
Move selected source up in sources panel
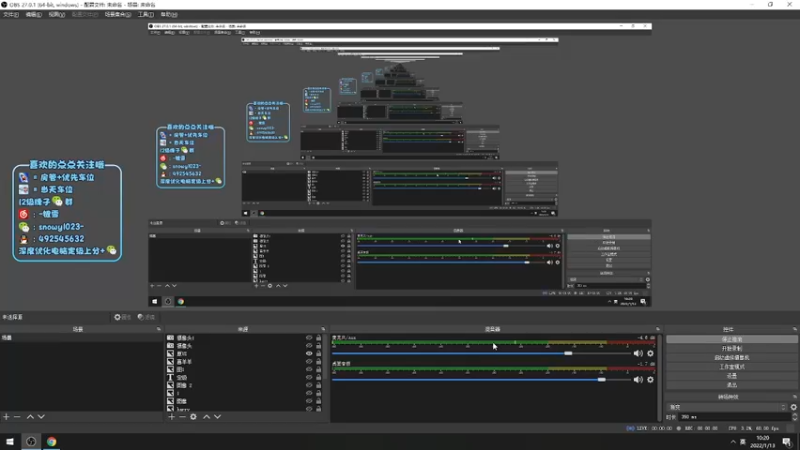click(x=207, y=417)
